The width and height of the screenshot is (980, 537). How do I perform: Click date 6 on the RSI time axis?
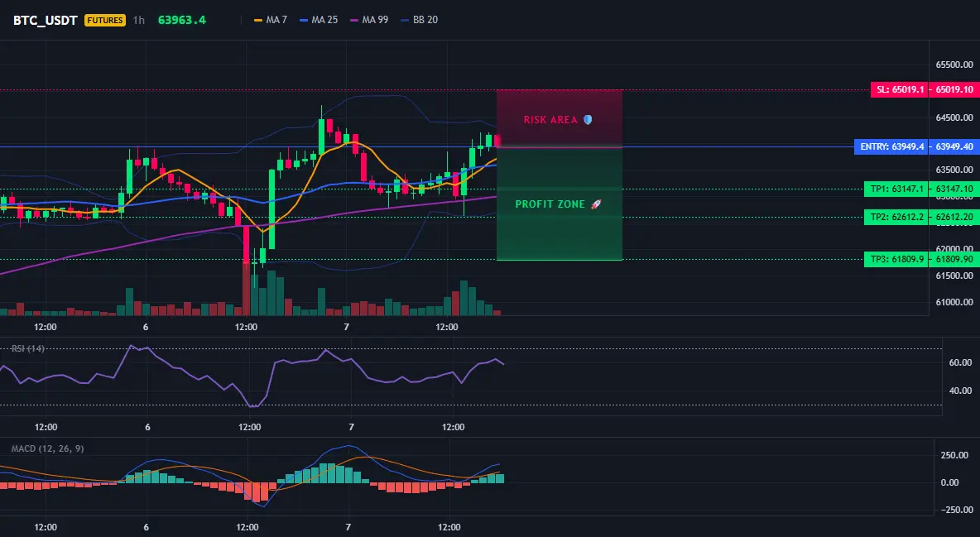point(147,427)
